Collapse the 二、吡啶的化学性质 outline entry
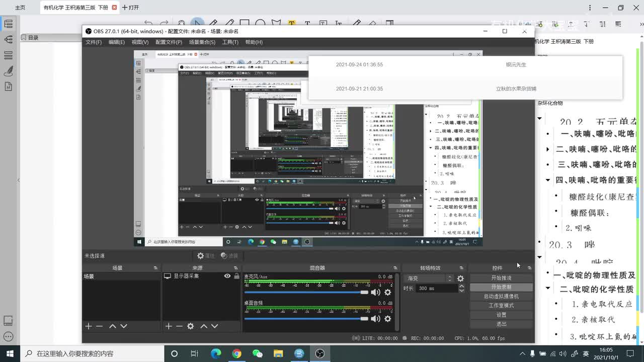 pyautogui.click(x=548, y=289)
